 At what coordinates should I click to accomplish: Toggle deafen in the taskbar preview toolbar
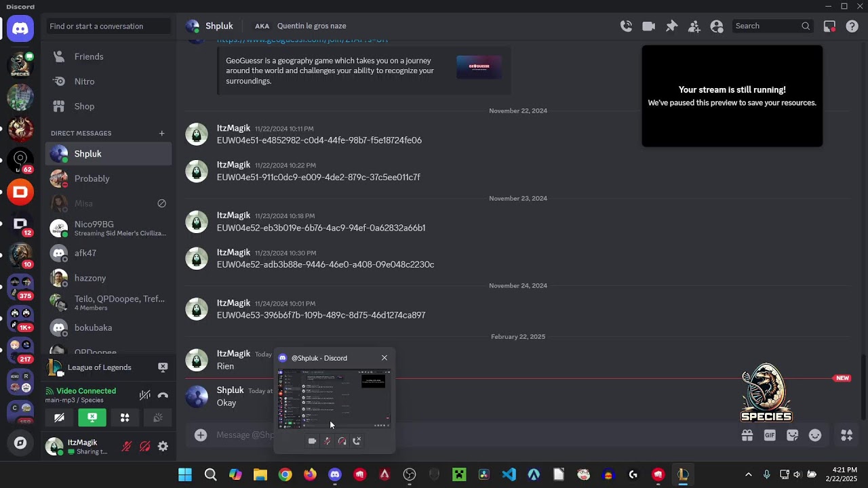(x=342, y=441)
